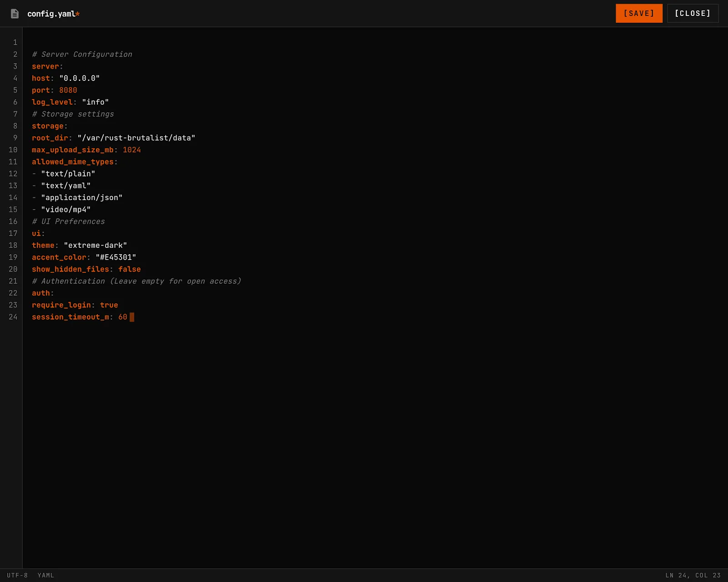This screenshot has width=728, height=582.
Task: Click the 'auth:' key
Action: pyautogui.click(x=43, y=293)
